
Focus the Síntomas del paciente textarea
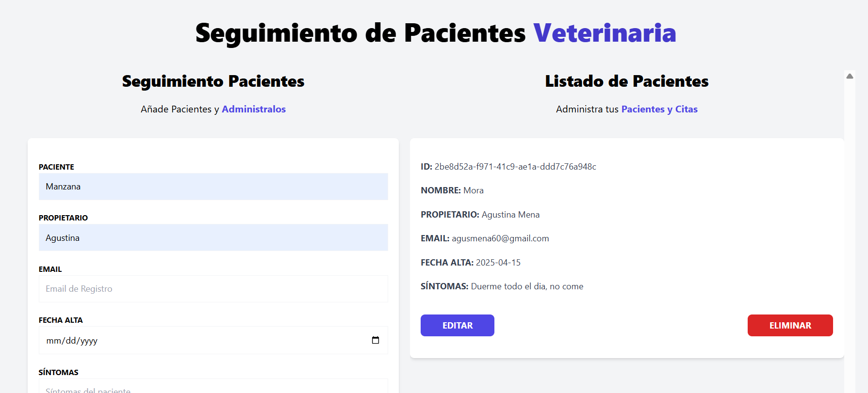pyautogui.click(x=213, y=389)
